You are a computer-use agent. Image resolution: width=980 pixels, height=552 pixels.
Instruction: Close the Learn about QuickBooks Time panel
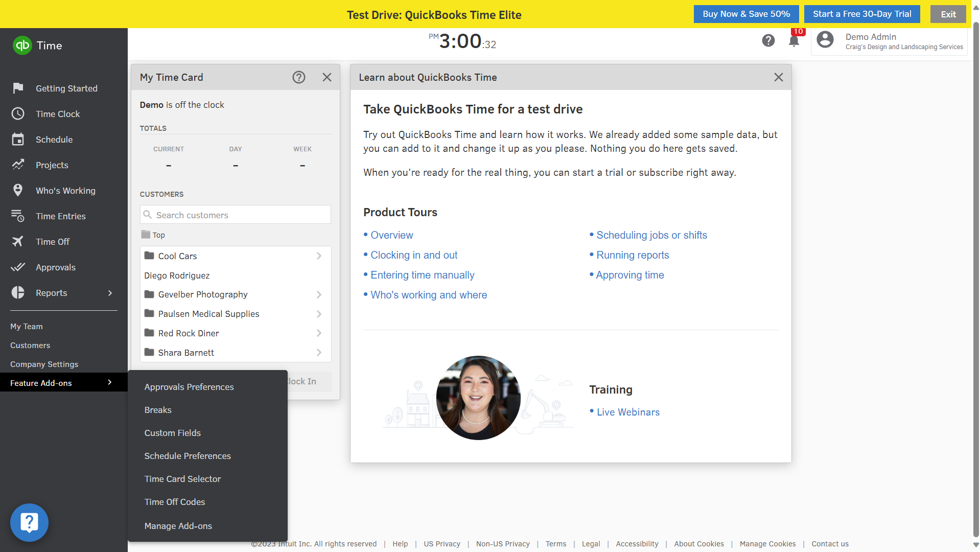click(x=778, y=77)
